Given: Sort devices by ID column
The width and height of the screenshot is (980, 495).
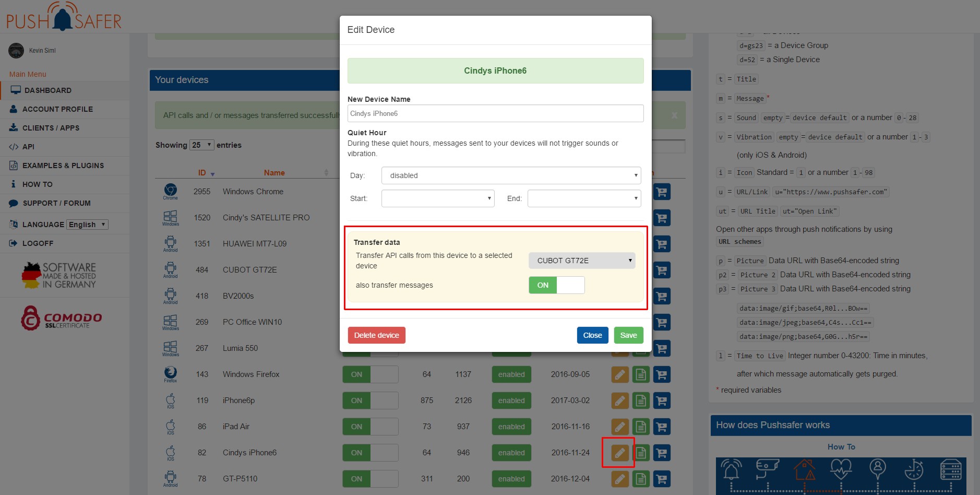Looking at the screenshot, I should (x=206, y=173).
